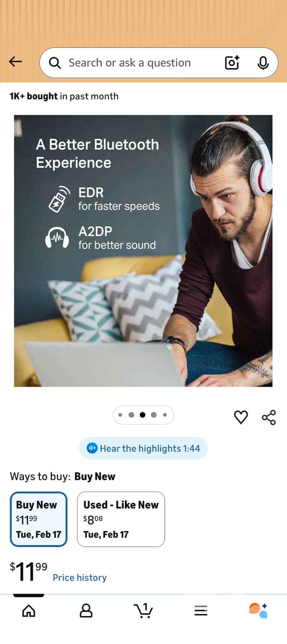The width and height of the screenshot is (287, 644).
Task: Open the account profile icon
Action: pos(86,610)
